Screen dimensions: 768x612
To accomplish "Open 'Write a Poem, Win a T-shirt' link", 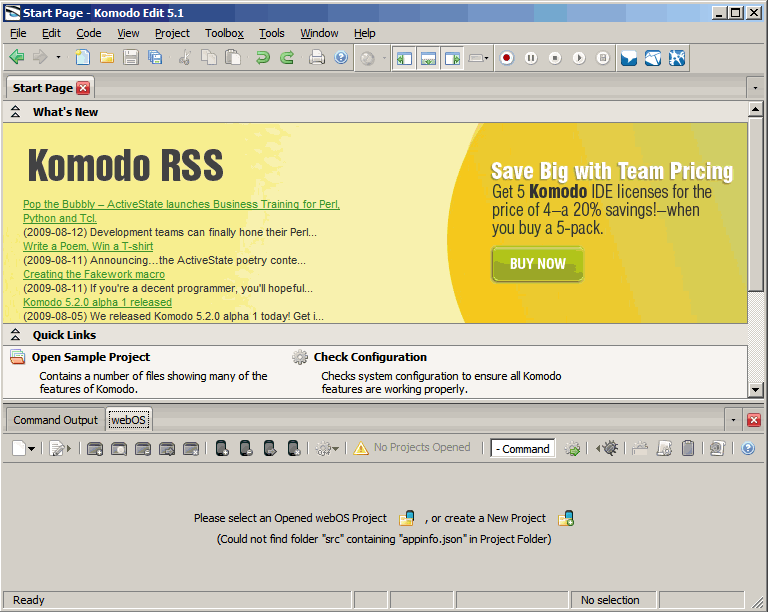I will click(88, 246).
